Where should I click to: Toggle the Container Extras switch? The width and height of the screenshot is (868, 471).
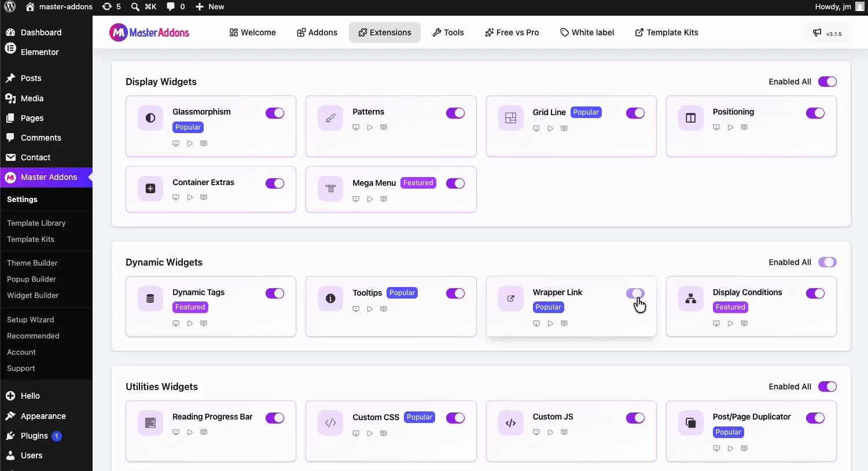[x=275, y=183]
